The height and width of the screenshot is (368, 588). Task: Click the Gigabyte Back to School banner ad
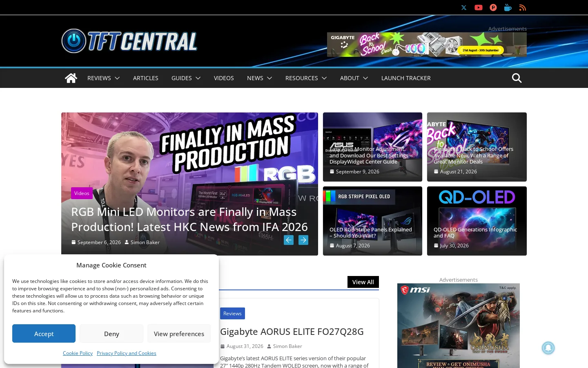pyautogui.click(x=427, y=45)
